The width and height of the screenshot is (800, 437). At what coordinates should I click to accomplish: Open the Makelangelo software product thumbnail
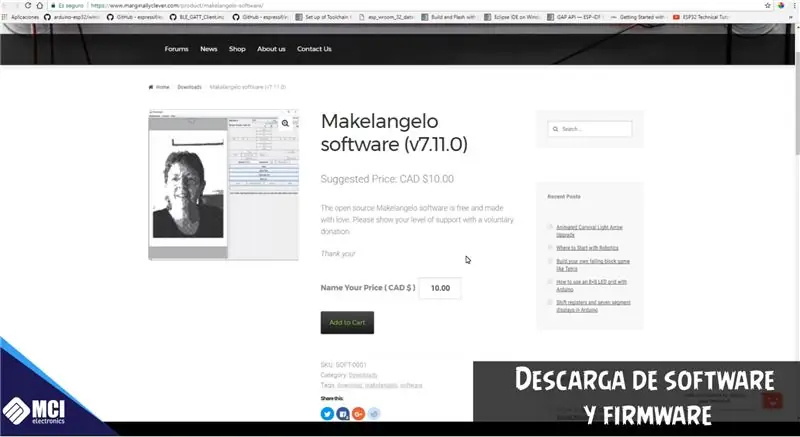223,185
